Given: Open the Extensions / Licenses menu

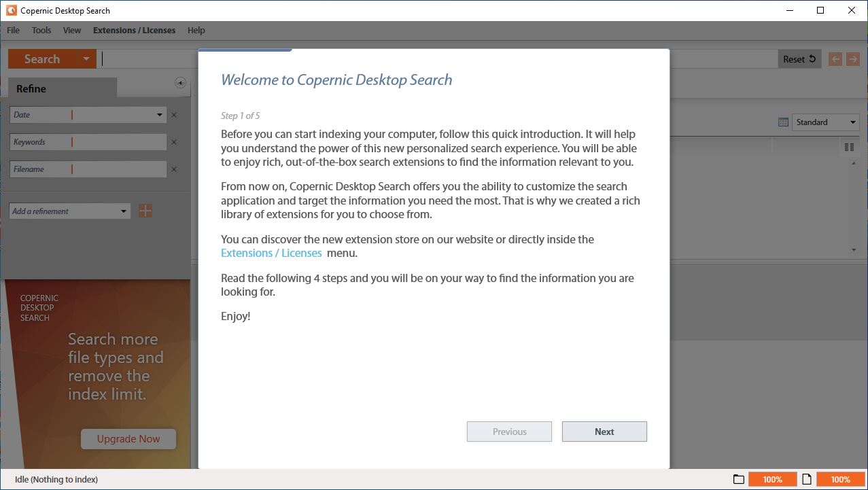Looking at the screenshot, I should (134, 30).
